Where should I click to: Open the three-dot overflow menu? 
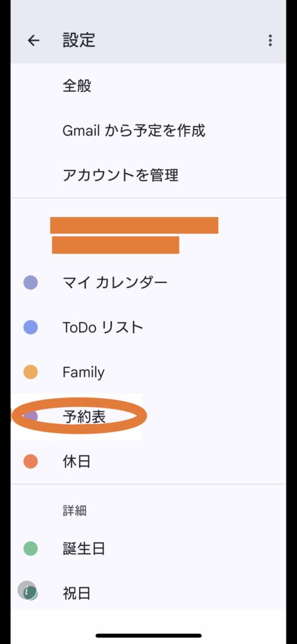pyautogui.click(x=270, y=40)
